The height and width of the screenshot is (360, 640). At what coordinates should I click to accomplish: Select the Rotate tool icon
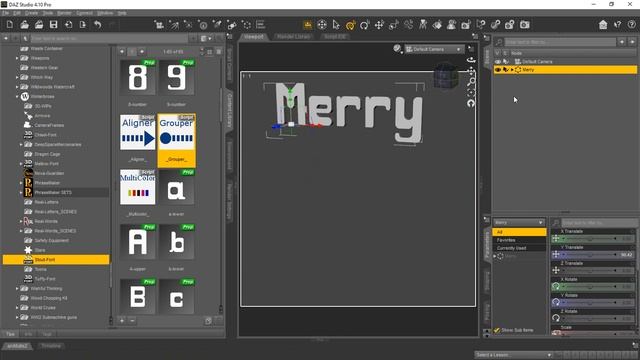[364, 25]
